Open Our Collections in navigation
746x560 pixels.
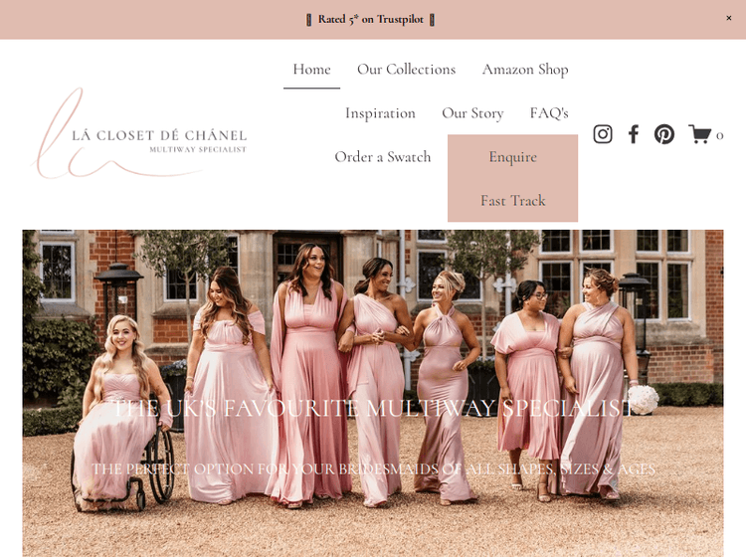[x=406, y=70]
